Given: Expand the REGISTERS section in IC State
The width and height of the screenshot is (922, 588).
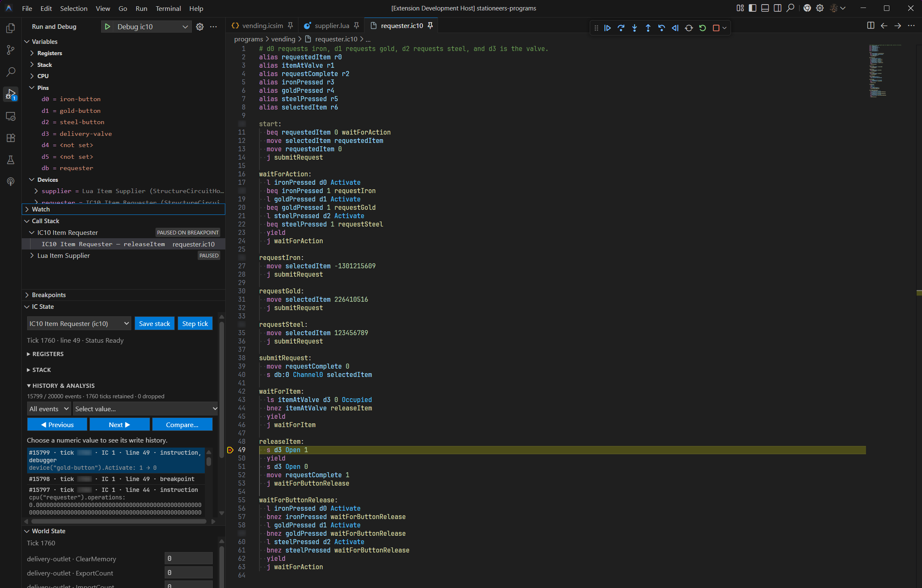Looking at the screenshot, I should (45, 354).
